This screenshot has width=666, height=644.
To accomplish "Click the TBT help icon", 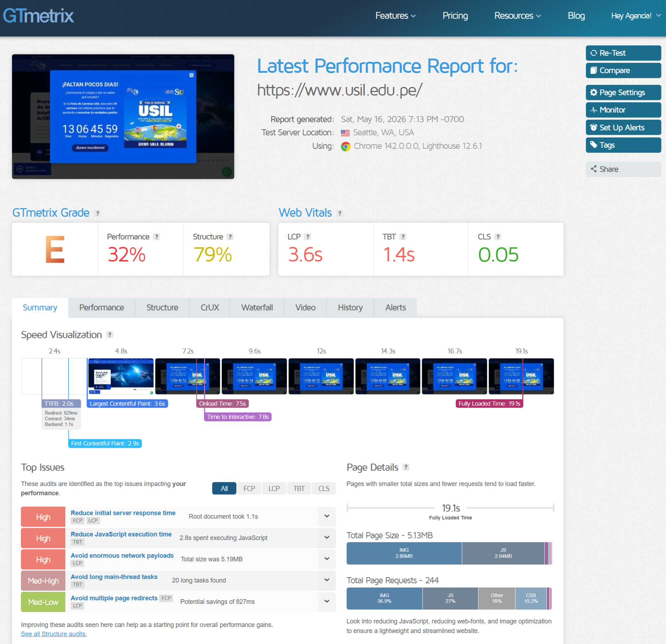I will coord(403,237).
